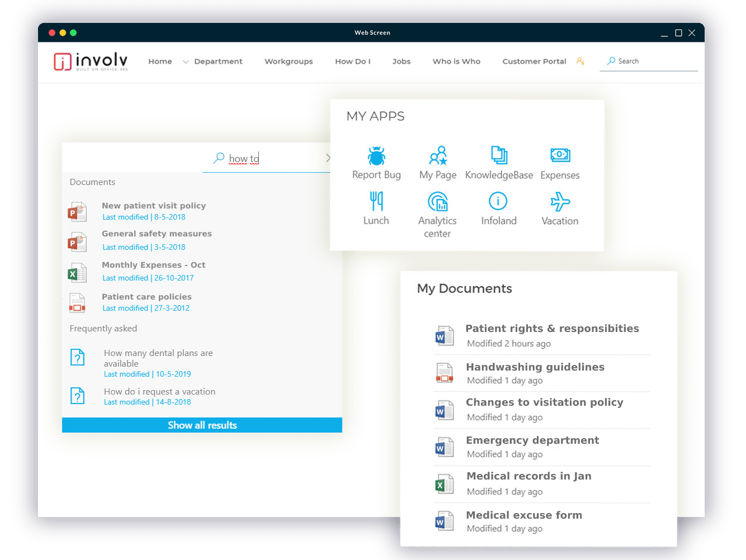Open the Vacation app
The height and width of the screenshot is (560, 746).
tap(559, 208)
